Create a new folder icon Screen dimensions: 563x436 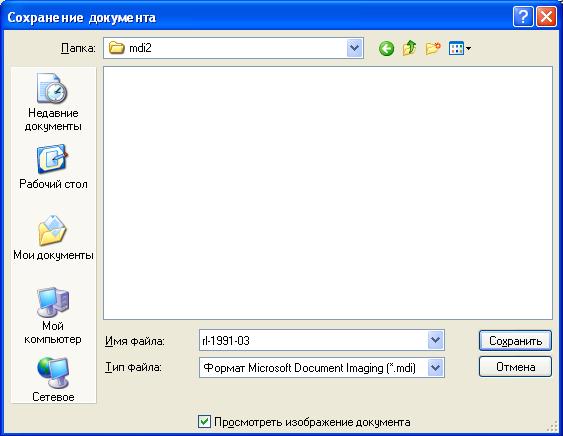click(433, 48)
